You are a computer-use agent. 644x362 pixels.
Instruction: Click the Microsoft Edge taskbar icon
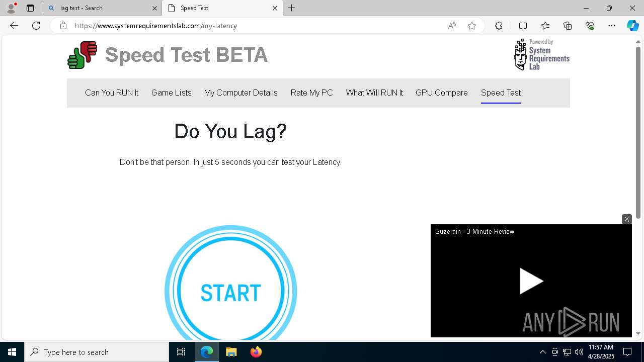pos(207,352)
